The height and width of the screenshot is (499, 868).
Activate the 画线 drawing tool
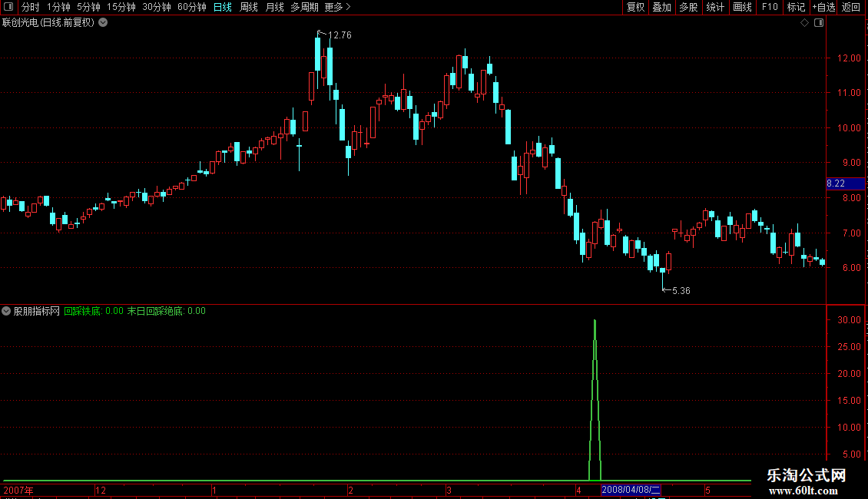coord(742,7)
